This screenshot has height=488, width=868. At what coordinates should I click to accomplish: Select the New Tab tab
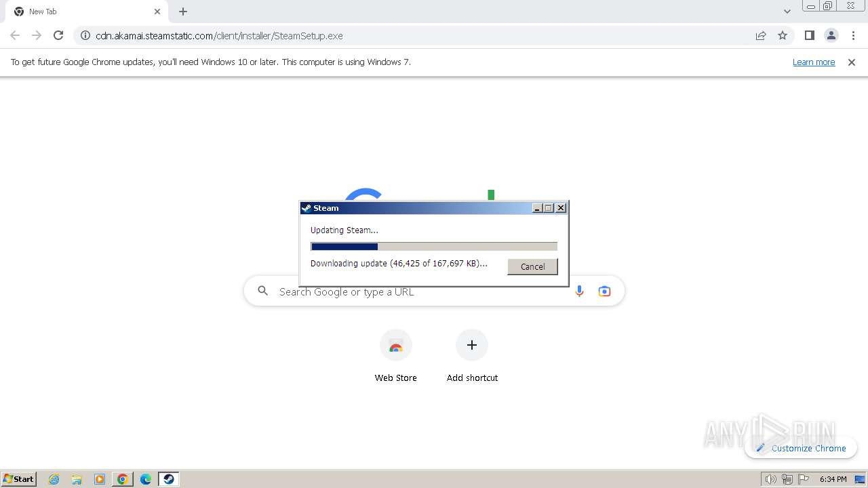click(x=87, y=12)
